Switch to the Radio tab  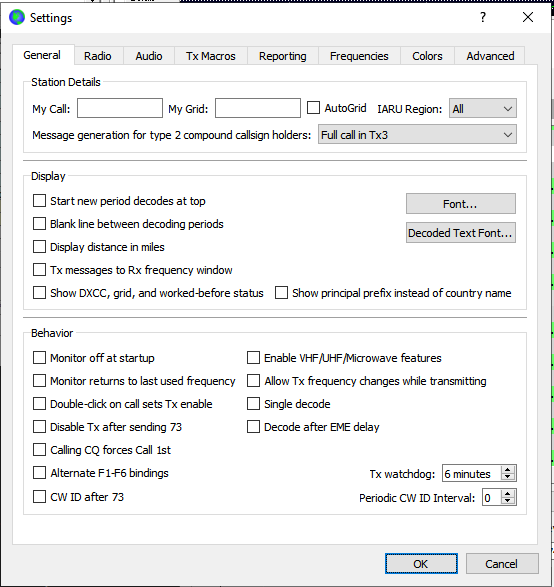[98, 56]
